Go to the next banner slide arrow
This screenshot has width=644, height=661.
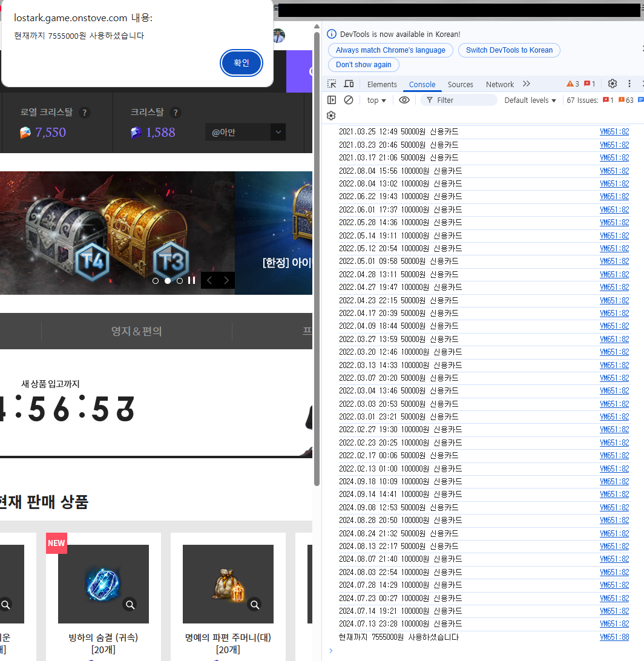pos(226,280)
